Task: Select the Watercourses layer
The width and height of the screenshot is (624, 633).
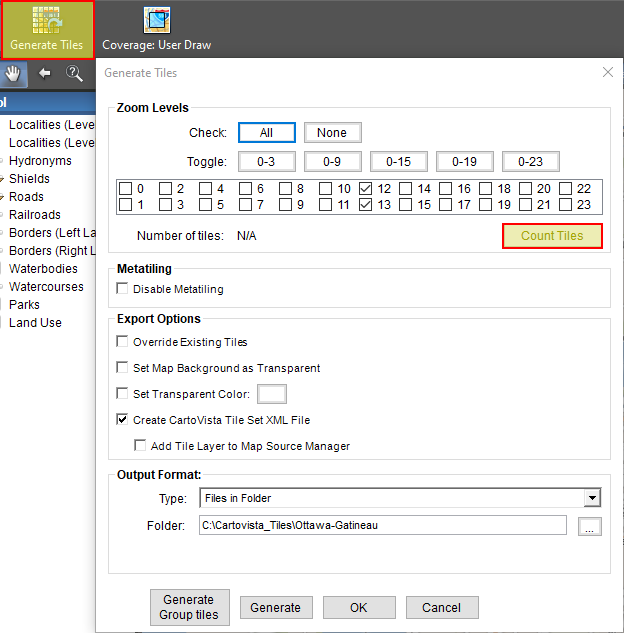Action: pyautogui.click(x=46, y=287)
